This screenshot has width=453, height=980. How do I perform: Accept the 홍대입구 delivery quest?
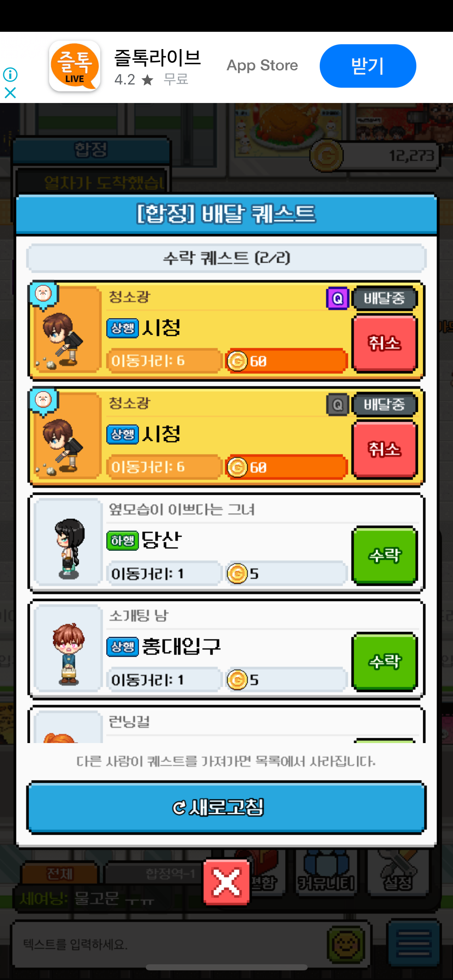(x=385, y=662)
